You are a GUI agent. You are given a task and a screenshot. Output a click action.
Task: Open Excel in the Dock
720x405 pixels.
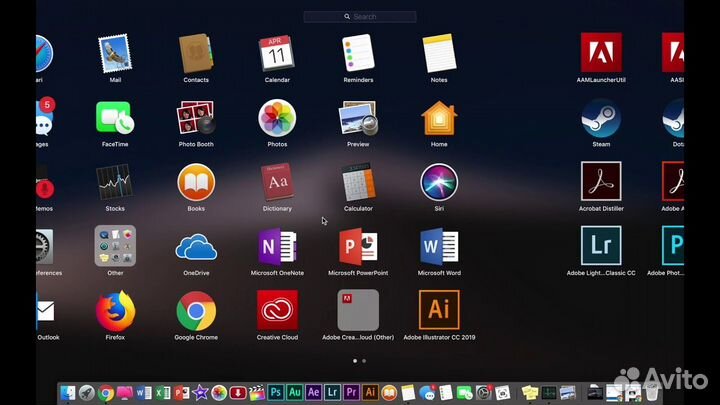click(x=162, y=393)
